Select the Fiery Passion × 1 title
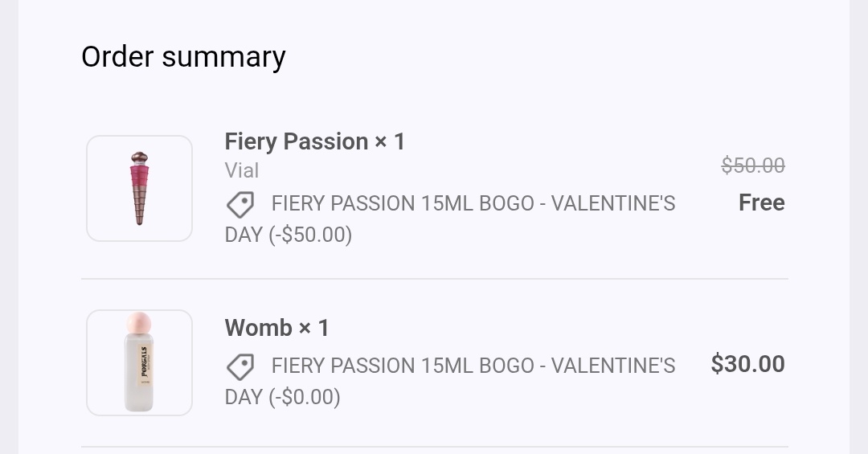 315,141
